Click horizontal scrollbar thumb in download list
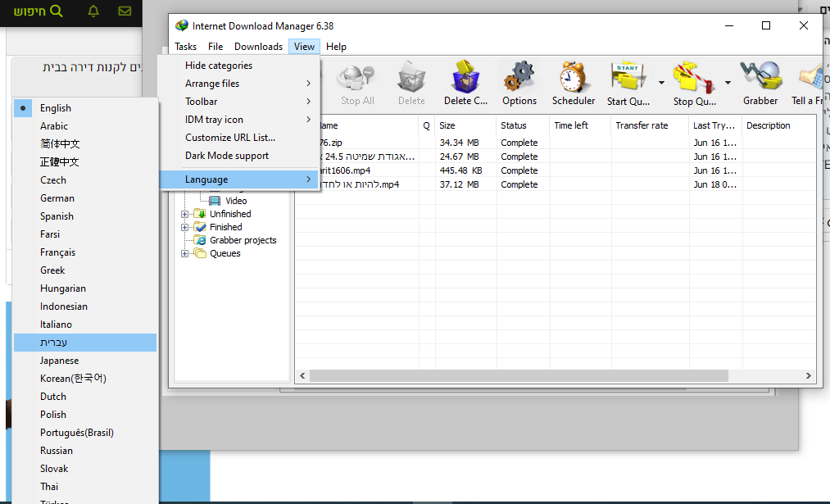830x504 pixels. click(x=519, y=376)
